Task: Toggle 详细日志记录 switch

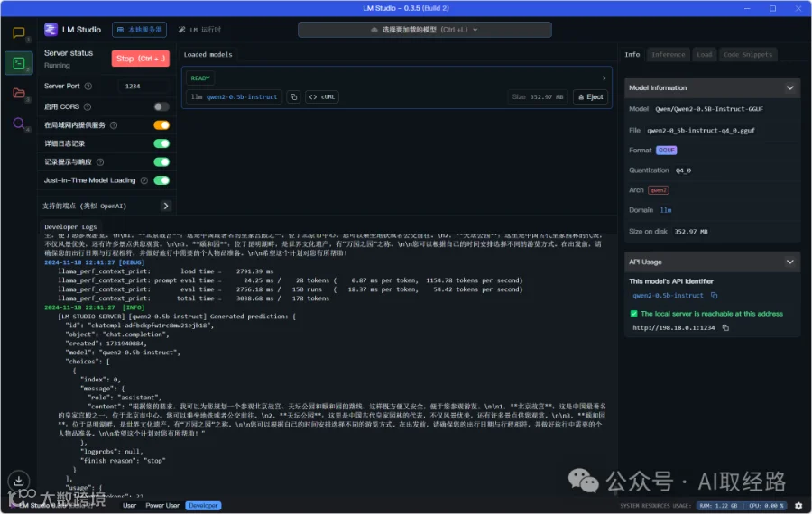Action: (x=161, y=143)
